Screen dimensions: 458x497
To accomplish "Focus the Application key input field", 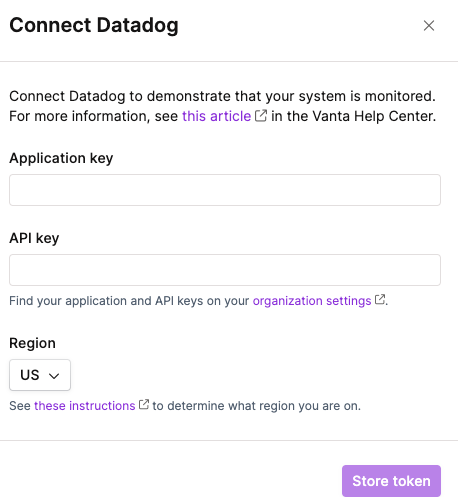I will pyautogui.click(x=225, y=190).
